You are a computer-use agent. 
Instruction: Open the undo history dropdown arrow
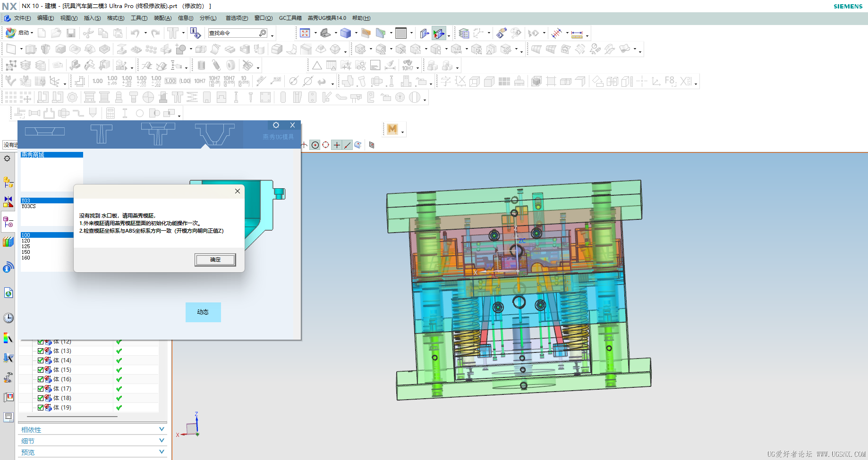pyautogui.click(x=145, y=33)
